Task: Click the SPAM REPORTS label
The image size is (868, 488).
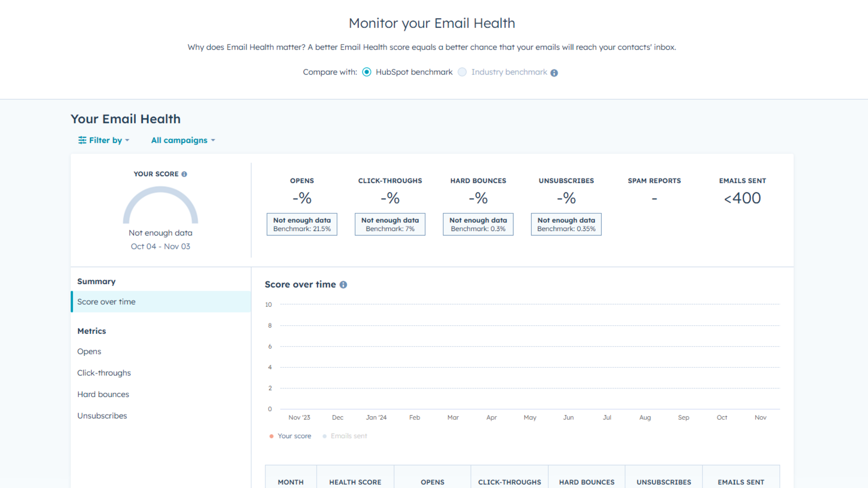Action: click(x=654, y=181)
